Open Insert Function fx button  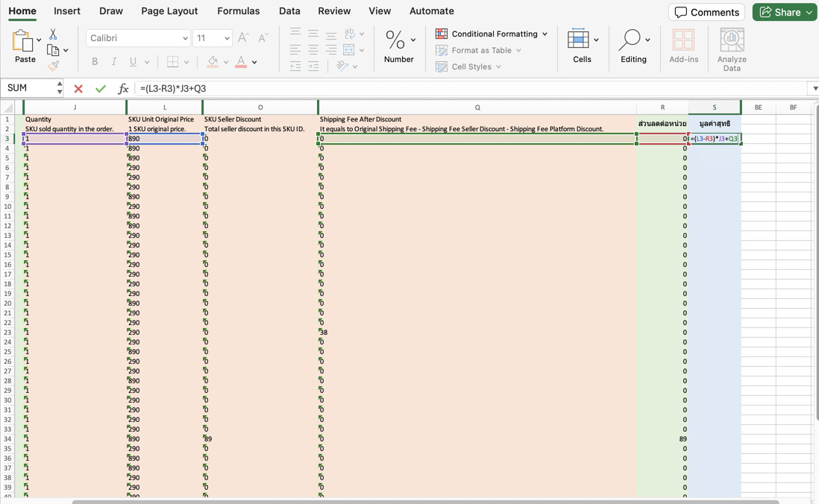(x=123, y=88)
